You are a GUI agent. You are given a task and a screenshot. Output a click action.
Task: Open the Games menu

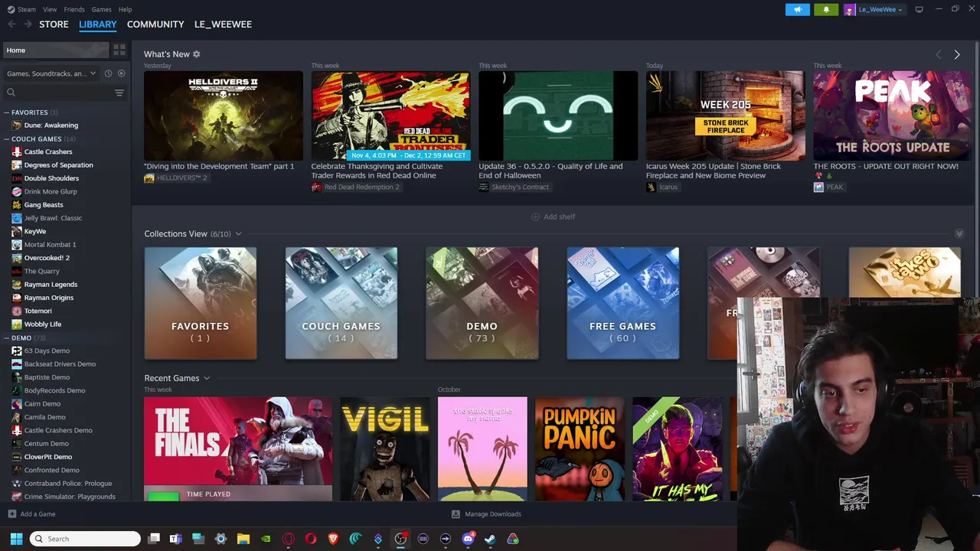[101, 9]
